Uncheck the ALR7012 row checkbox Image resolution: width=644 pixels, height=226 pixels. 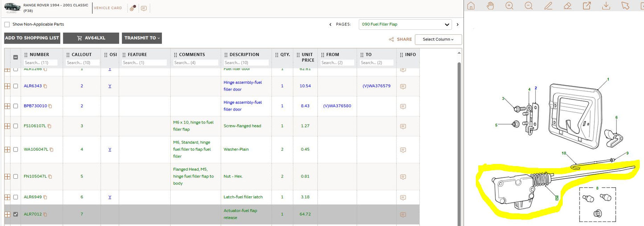[x=16, y=214]
